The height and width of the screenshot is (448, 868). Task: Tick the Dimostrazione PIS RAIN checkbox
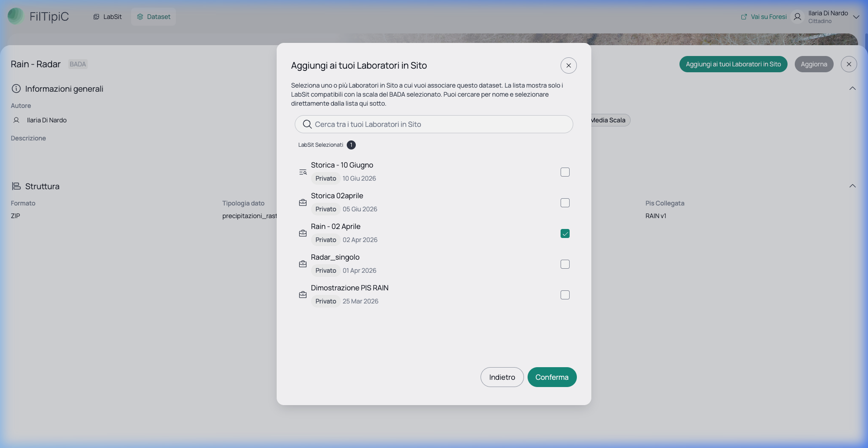pyautogui.click(x=565, y=295)
